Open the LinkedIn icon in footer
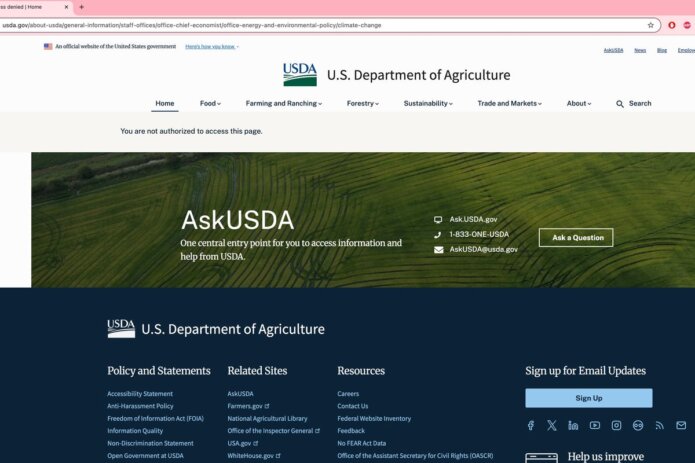Image resolution: width=695 pixels, height=463 pixels. pyautogui.click(x=573, y=425)
